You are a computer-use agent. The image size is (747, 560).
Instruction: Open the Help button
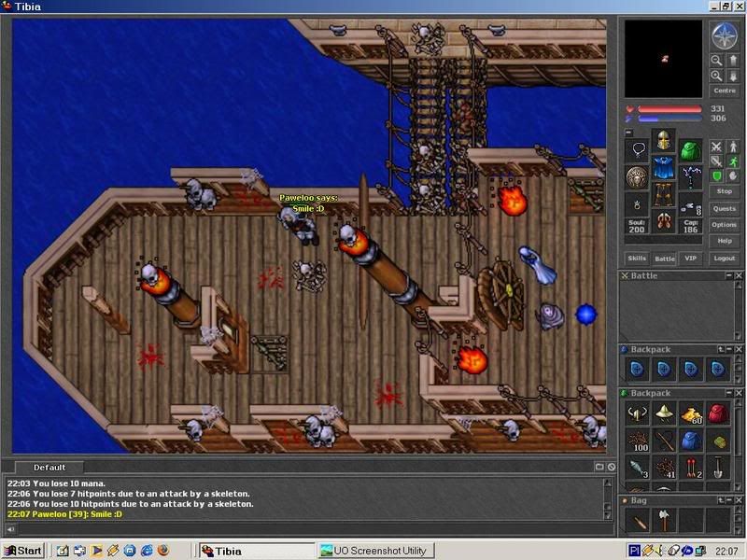725,241
